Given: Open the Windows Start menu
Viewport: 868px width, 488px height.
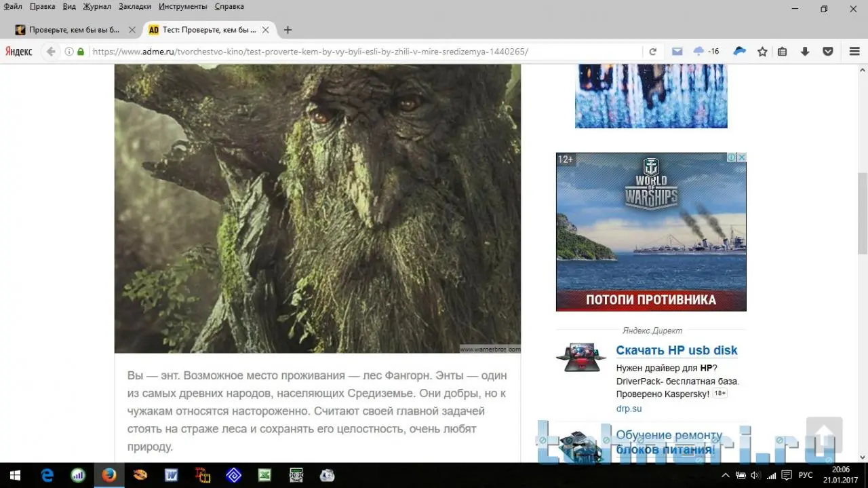Looking at the screenshot, I should [x=15, y=475].
